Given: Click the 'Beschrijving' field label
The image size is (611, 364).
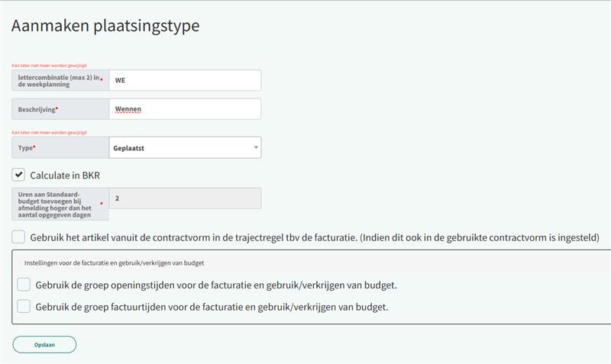Looking at the screenshot, I should tap(38, 109).
